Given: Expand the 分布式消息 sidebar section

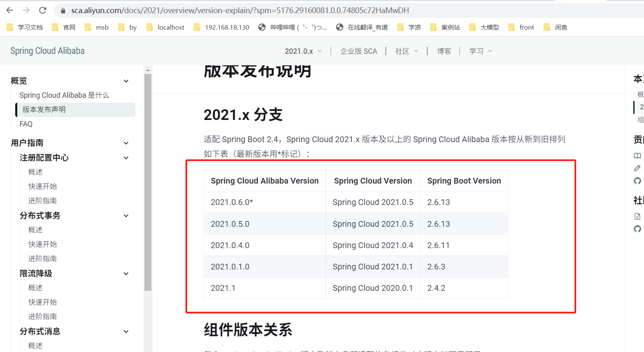Looking at the screenshot, I should point(126,331).
